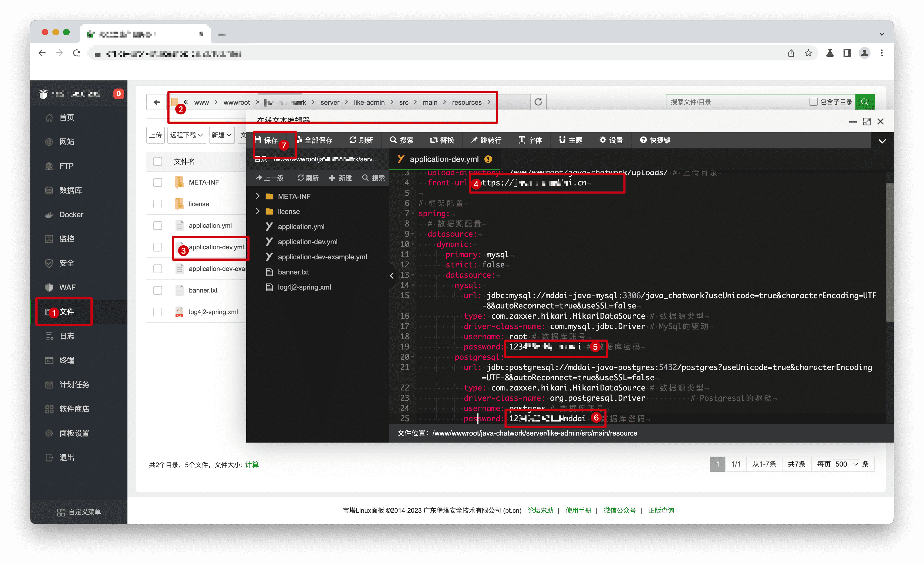Screen dimensions: 924x564
Task: Click 搜索 search in editor toolbar
Action: [401, 140]
